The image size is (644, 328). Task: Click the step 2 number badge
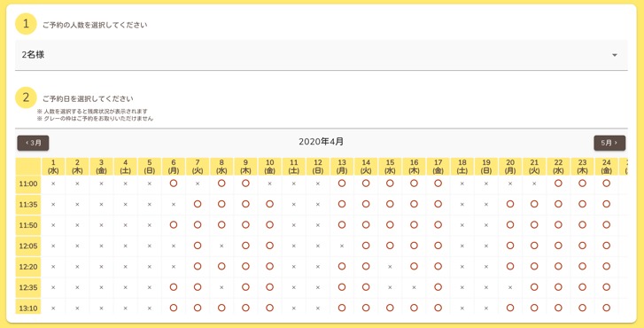pyautogui.click(x=26, y=98)
